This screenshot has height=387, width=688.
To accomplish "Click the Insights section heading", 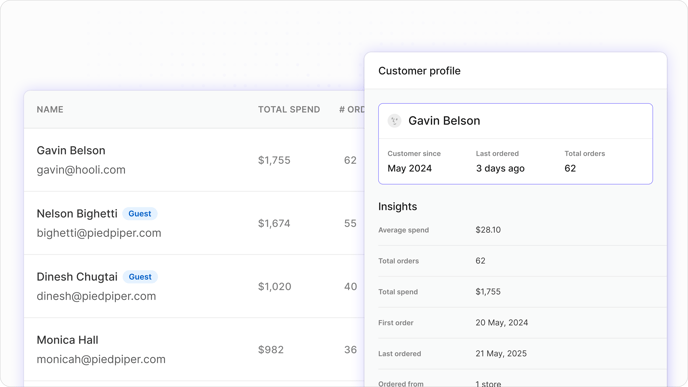I will [x=398, y=206].
